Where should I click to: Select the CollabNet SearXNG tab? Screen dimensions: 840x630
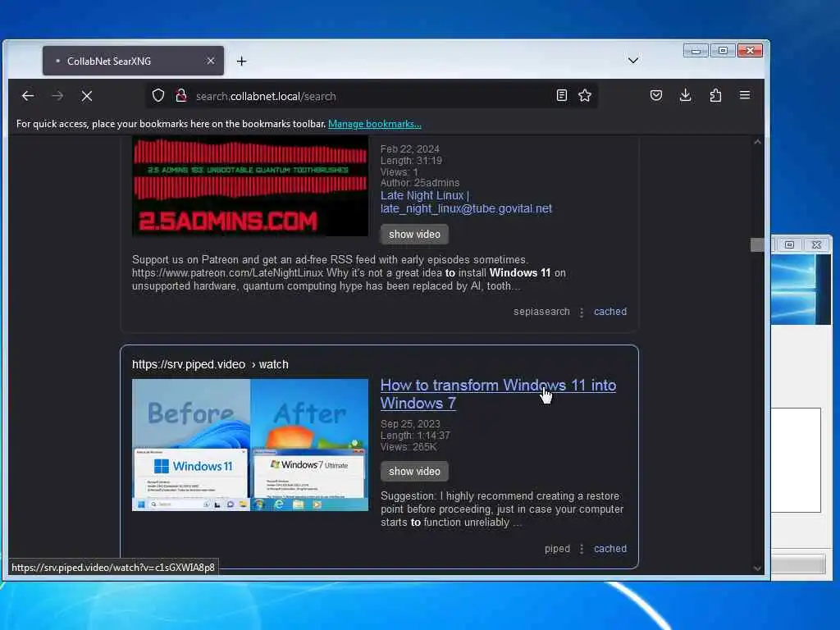[x=134, y=61]
